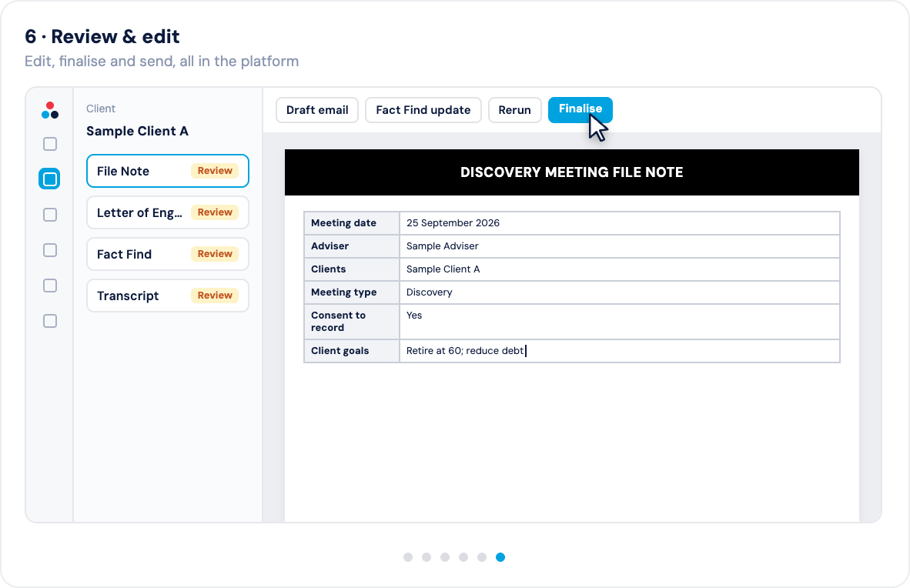Select the fifth sidebar square icon
This screenshot has height=588, width=910.
(50, 286)
